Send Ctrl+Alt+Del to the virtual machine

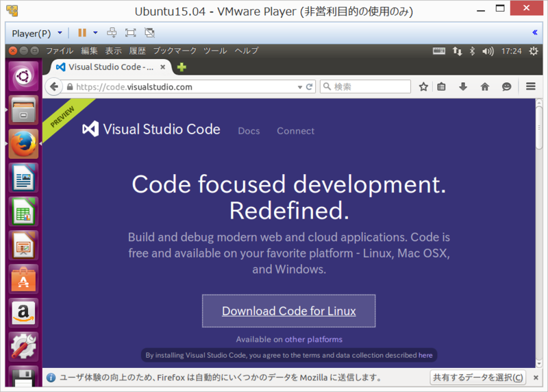pyautogui.click(x=112, y=33)
